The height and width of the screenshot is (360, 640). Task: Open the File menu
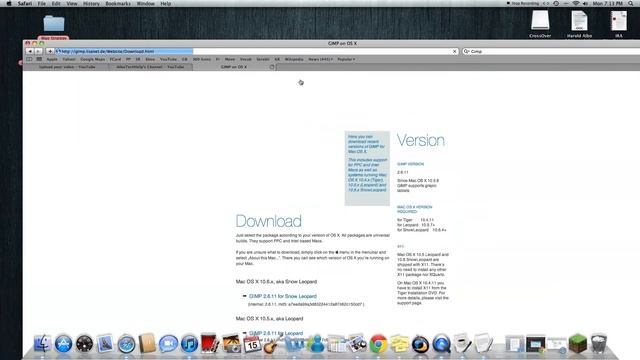pyautogui.click(x=42, y=3)
